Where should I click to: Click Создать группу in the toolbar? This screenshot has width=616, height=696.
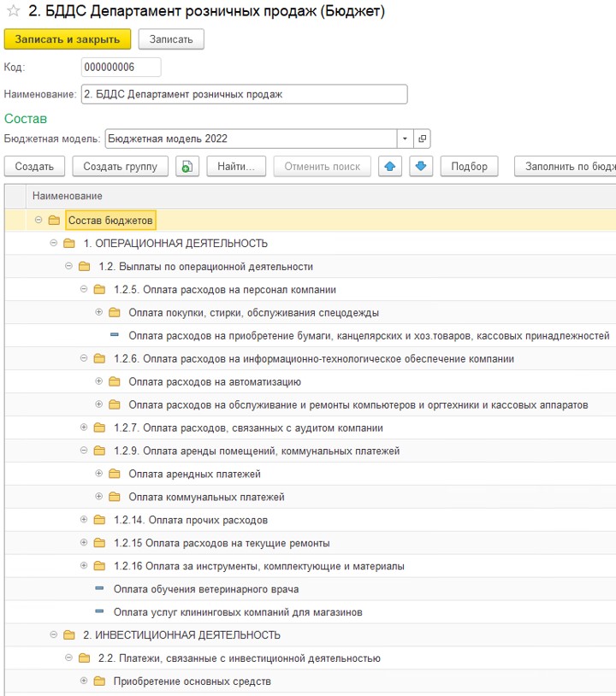coord(121,167)
